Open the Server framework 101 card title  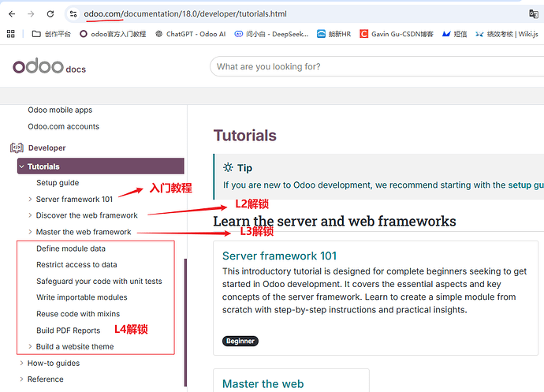coord(280,256)
